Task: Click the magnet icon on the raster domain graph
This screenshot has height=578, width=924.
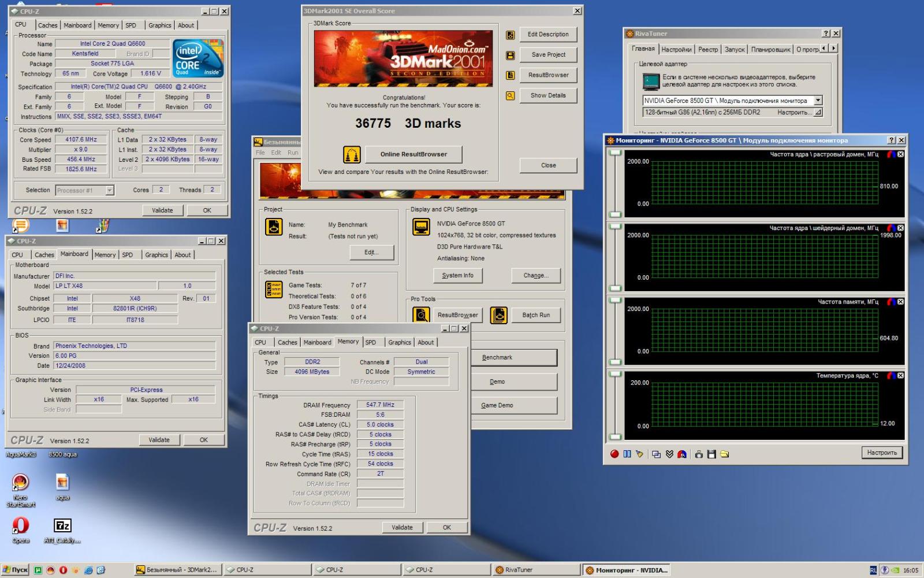Action: pos(892,154)
